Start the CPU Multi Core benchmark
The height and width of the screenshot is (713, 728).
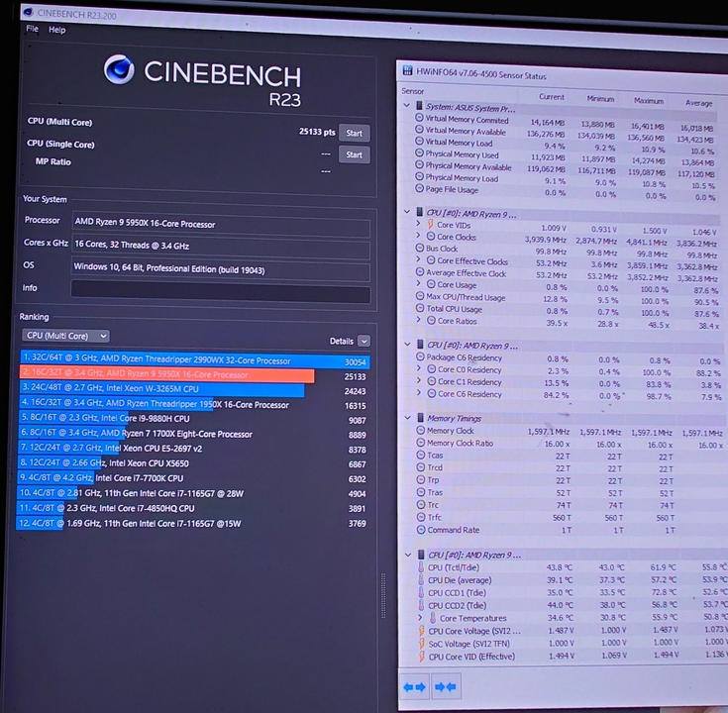tap(354, 134)
